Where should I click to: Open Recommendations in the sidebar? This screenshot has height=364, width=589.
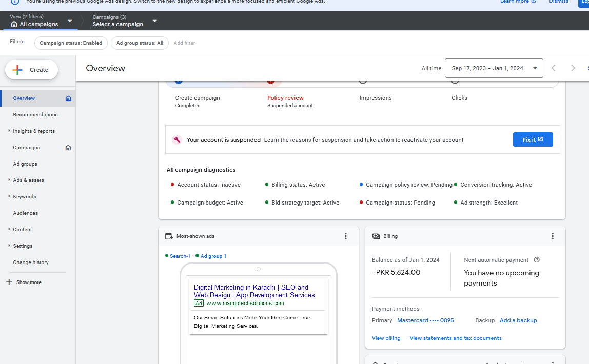click(35, 115)
